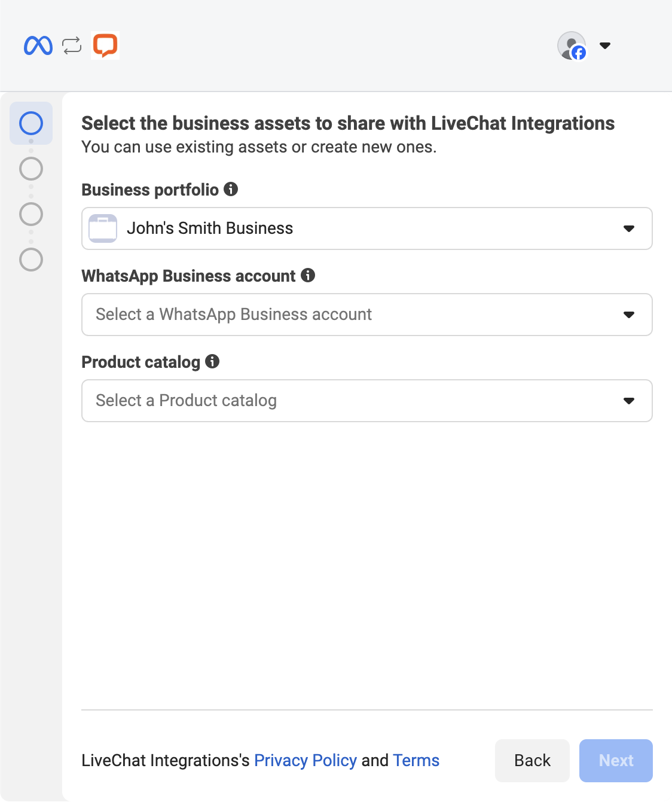Open Select a Product catalog dropdown
Screen dimensions: 672x805
click(x=366, y=401)
